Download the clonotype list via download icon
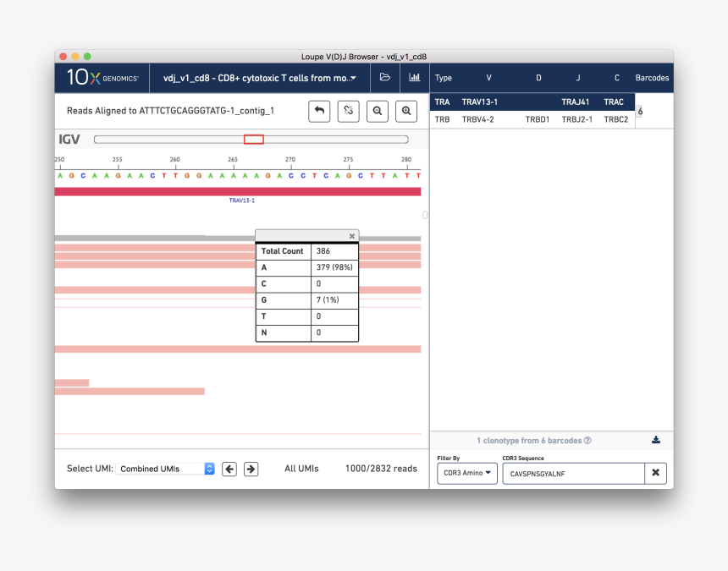The image size is (728, 571). tap(656, 440)
